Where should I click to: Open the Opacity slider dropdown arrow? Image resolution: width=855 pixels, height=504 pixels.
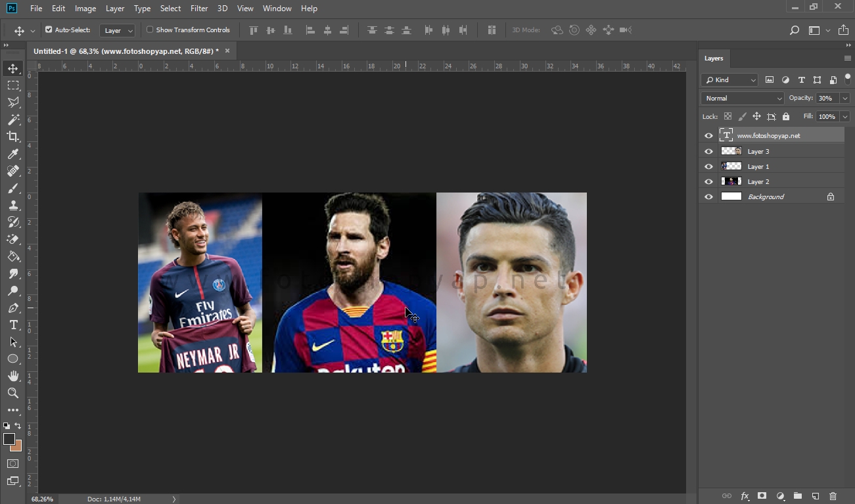point(844,99)
